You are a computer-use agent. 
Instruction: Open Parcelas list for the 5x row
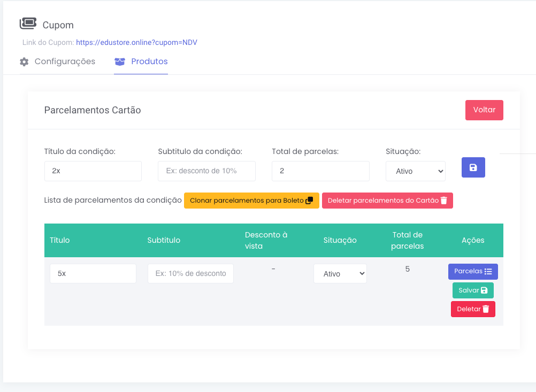pyautogui.click(x=473, y=272)
